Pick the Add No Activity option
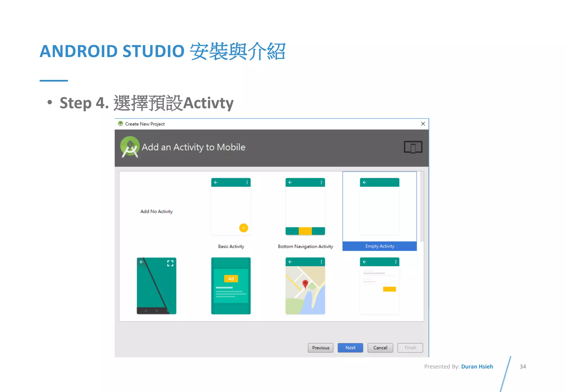The width and height of the screenshot is (566, 392). 156,211
